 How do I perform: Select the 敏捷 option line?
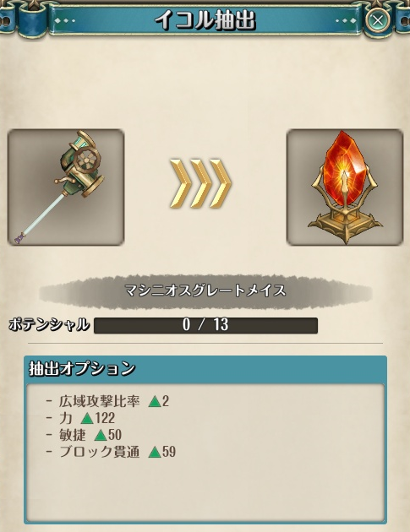(84, 435)
